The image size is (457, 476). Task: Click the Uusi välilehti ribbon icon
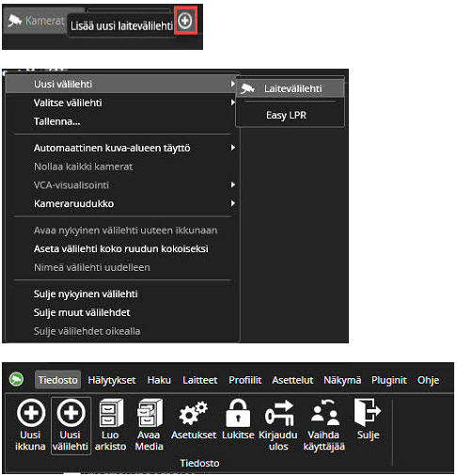coord(71,413)
